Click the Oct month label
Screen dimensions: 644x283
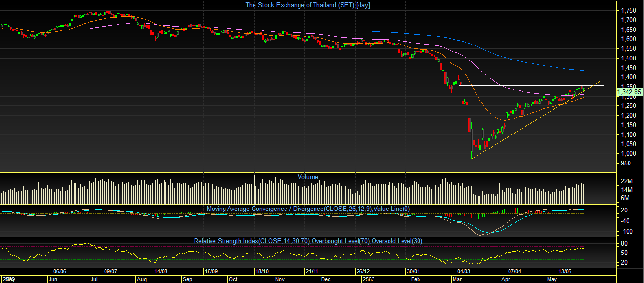coord(233,279)
